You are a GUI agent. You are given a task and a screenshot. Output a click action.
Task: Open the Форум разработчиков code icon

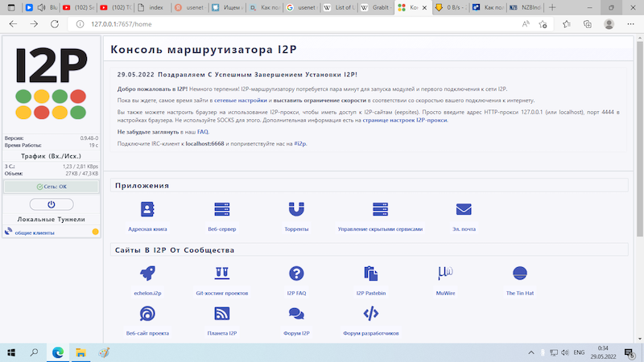point(370,314)
